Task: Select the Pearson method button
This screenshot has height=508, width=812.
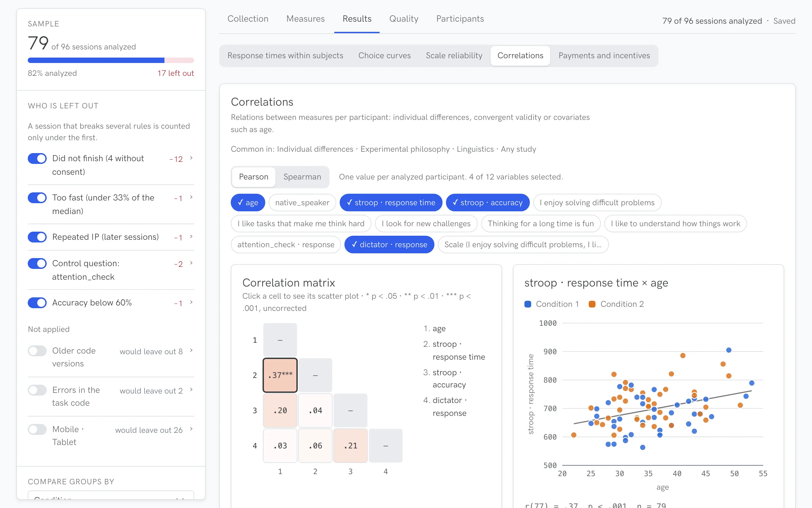Action: pos(254,177)
